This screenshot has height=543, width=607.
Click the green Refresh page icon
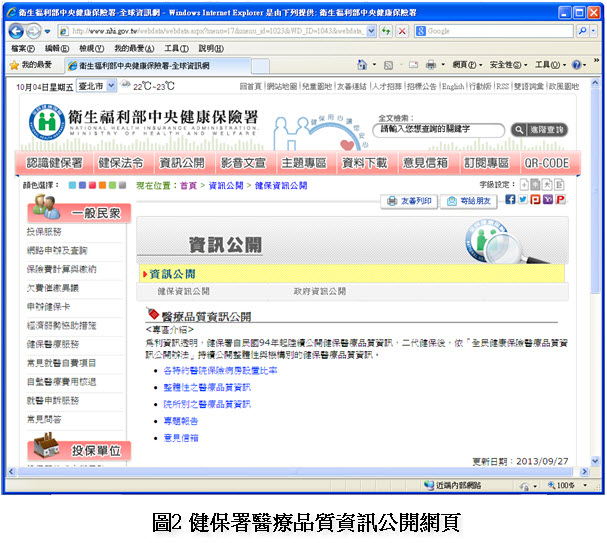pyautogui.click(x=386, y=31)
